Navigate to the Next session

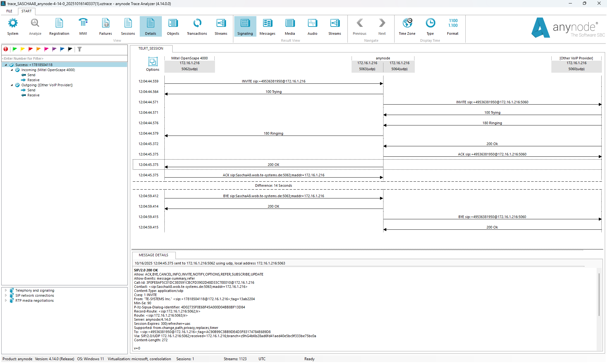(x=382, y=27)
